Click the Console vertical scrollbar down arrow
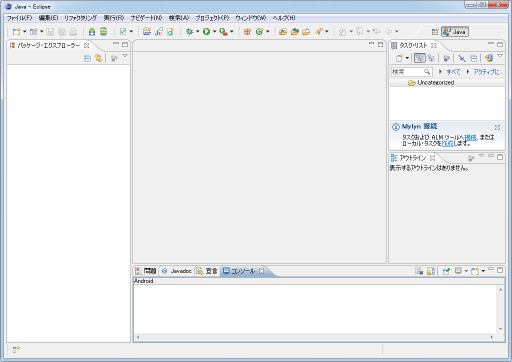 point(500,329)
